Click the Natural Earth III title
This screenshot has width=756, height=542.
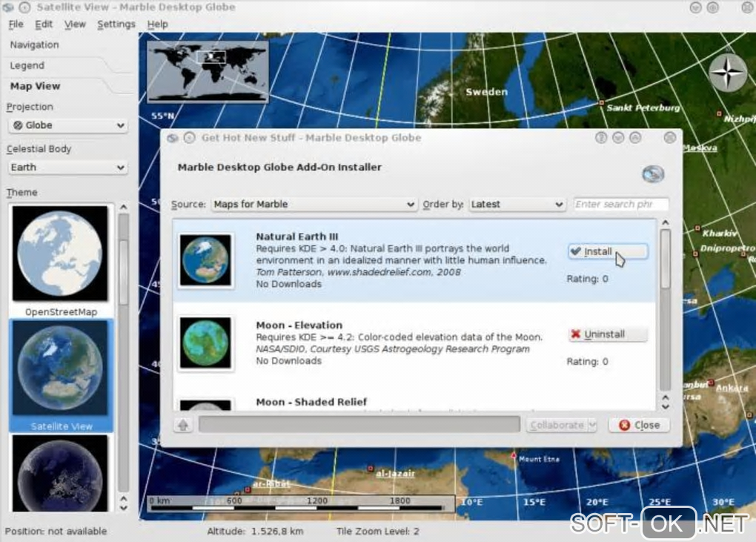(297, 237)
